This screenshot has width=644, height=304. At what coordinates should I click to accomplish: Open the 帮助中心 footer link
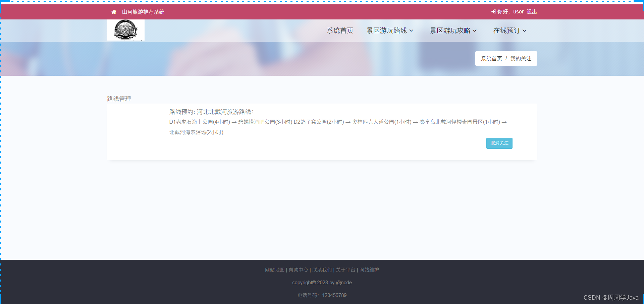click(298, 270)
